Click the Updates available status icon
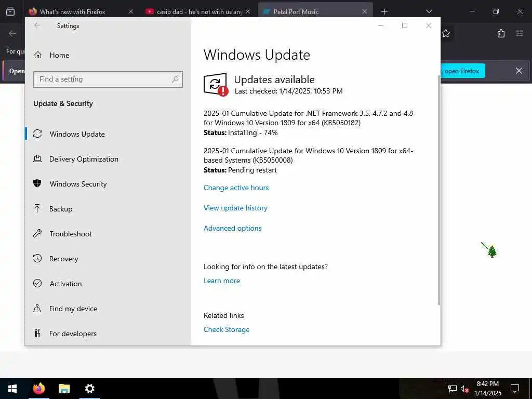 pos(216,85)
